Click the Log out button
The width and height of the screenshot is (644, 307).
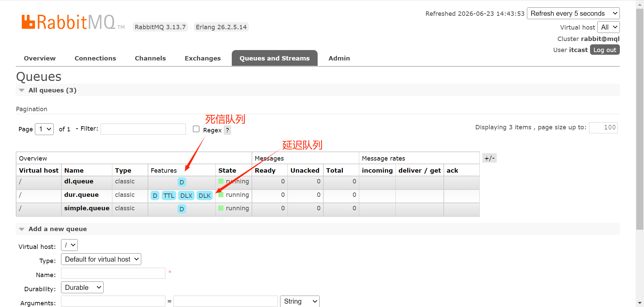click(605, 50)
